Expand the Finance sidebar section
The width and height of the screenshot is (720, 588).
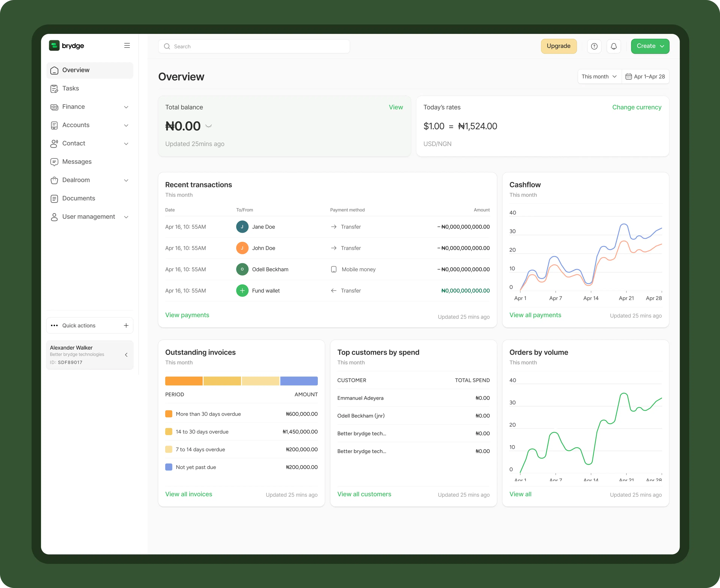(126, 107)
